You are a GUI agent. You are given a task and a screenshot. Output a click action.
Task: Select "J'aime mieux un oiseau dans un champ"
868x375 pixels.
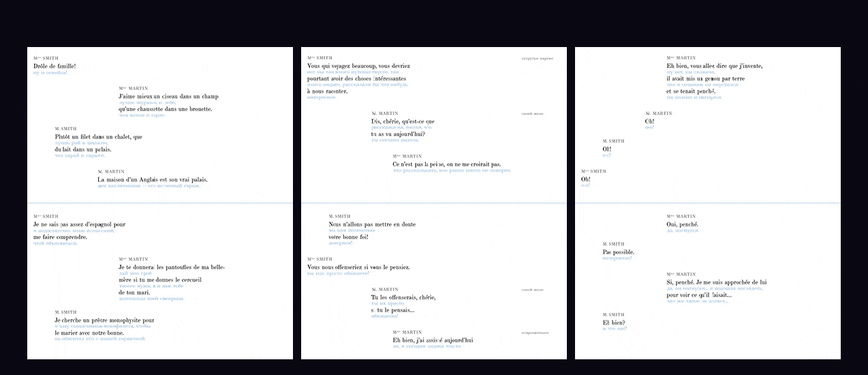tap(168, 97)
